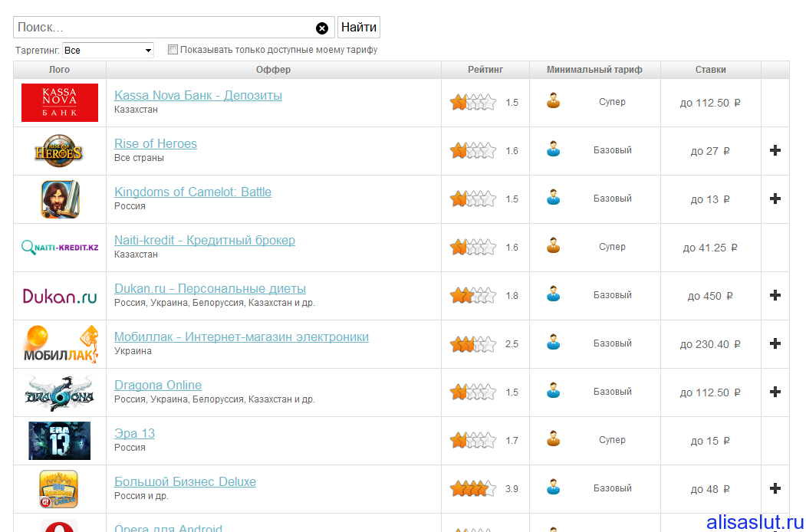The height and width of the screenshot is (532, 806).
Task: Add Большой Бизнес Deluxe with plus icon
Action: click(x=775, y=488)
